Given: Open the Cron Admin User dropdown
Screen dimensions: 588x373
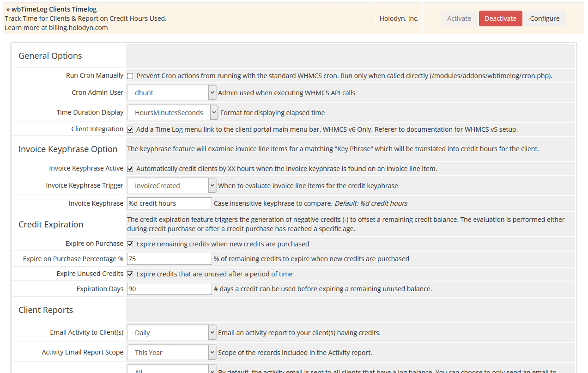Looking at the screenshot, I should pyautogui.click(x=171, y=92).
